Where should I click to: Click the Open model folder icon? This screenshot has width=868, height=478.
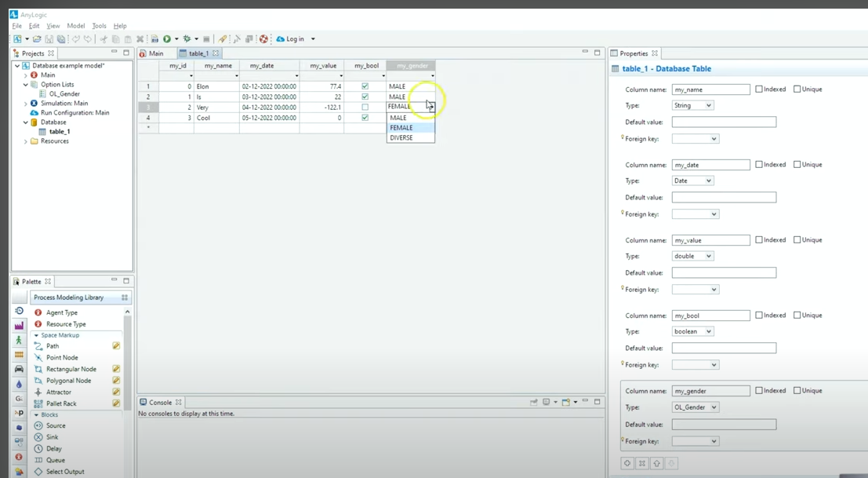coord(36,38)
